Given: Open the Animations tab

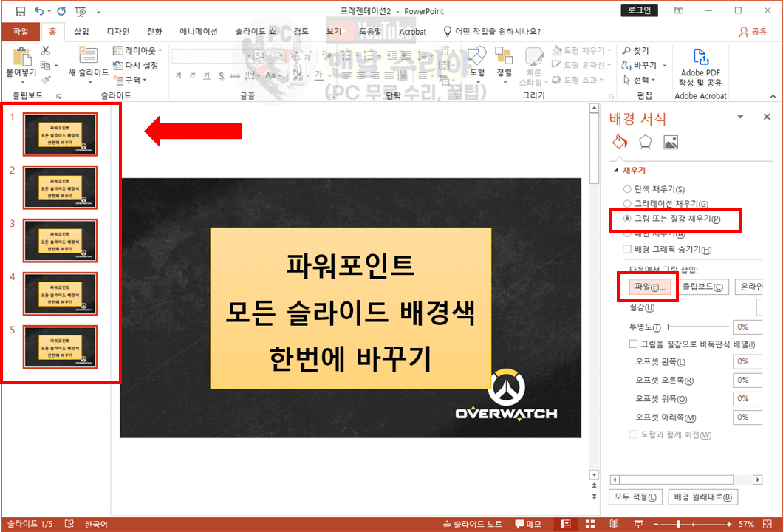Looking at the screenshot, I should [x=198, y=32].
